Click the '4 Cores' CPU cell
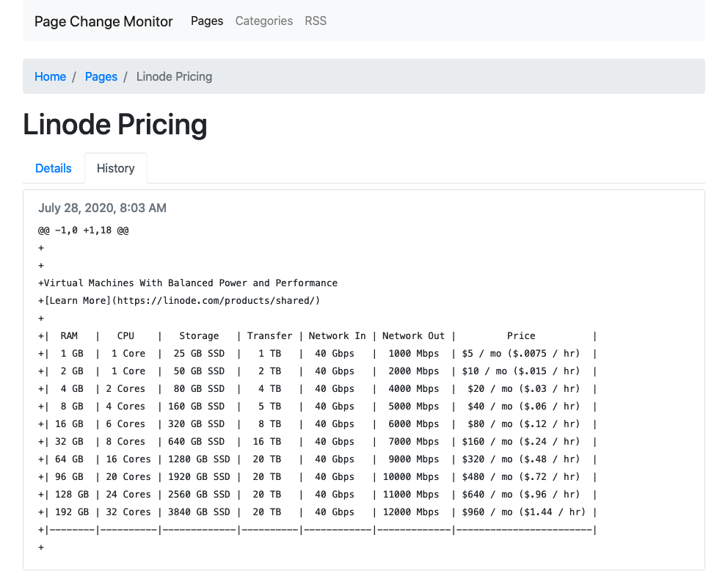 pos(125,407)
